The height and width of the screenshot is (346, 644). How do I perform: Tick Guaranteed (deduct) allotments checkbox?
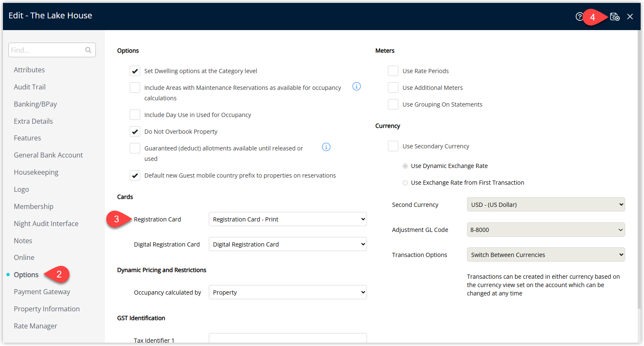pyautogui.click(x=135, y=148)
